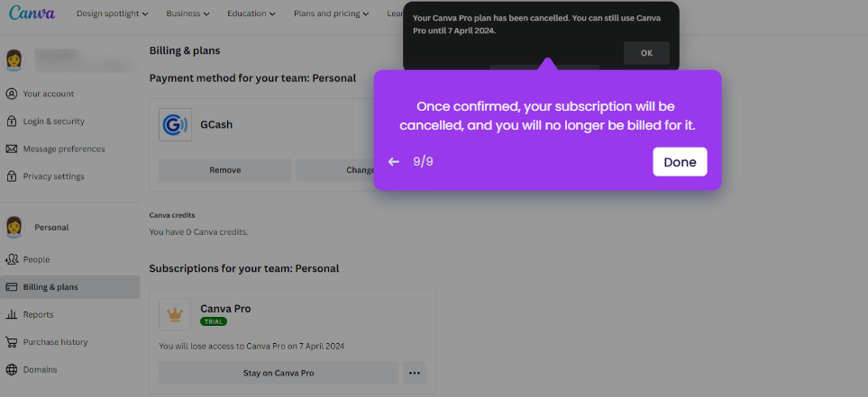868x397 pixels.
Task: Click the Canva logo
Action: click(32, 14)
